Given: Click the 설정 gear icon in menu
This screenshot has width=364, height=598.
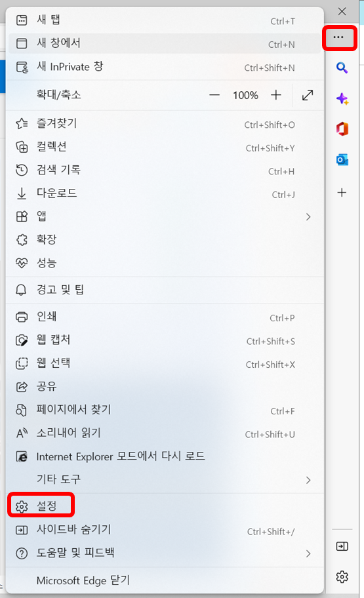Looking at the screenshot, I should (22, 506).
